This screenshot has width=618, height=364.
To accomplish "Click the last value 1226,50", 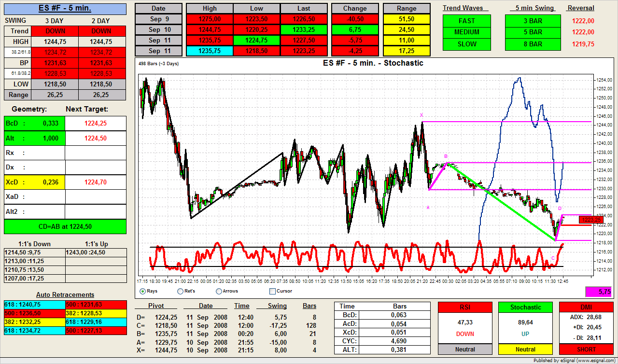I will point(304,19).
